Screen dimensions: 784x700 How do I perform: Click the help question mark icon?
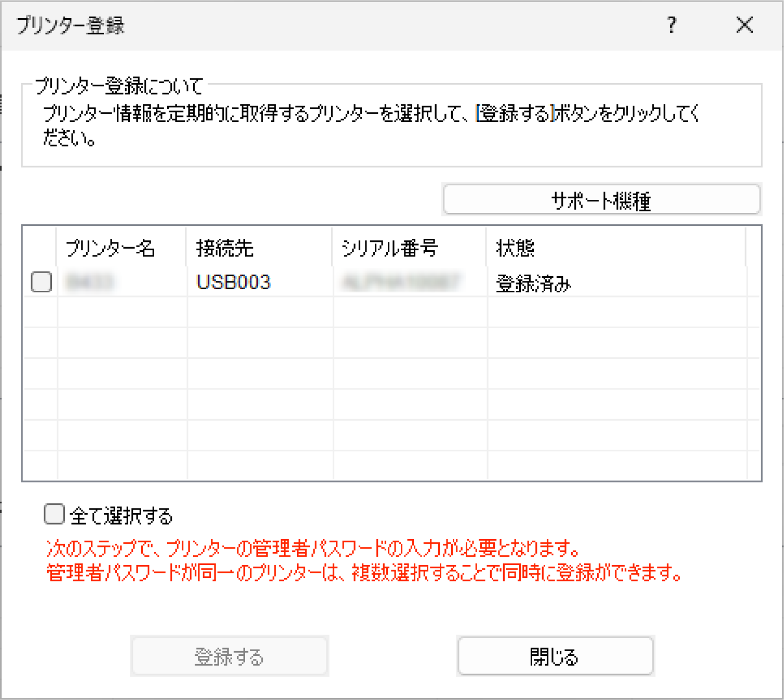(x=671, y=24)
